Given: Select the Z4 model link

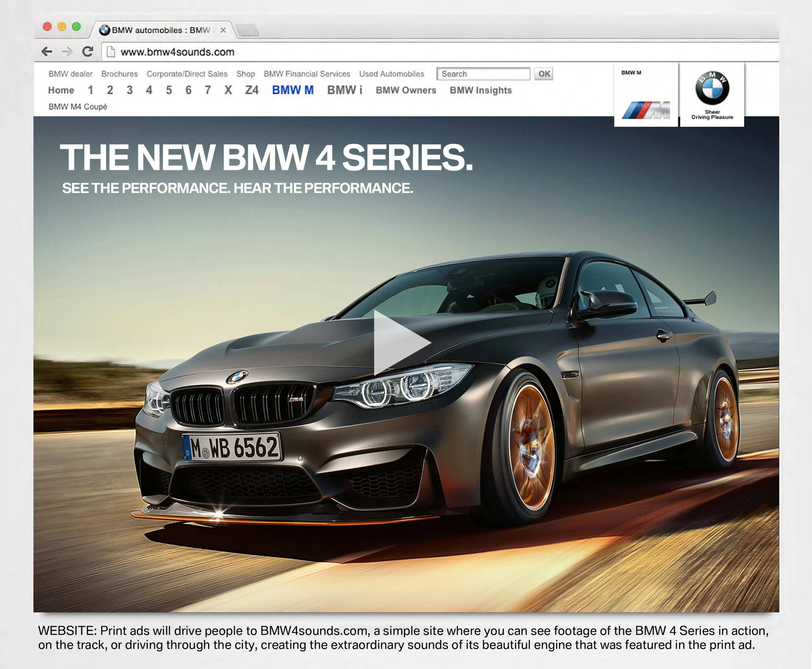Looking at the screenshot, I should click(x=252, y=90).
